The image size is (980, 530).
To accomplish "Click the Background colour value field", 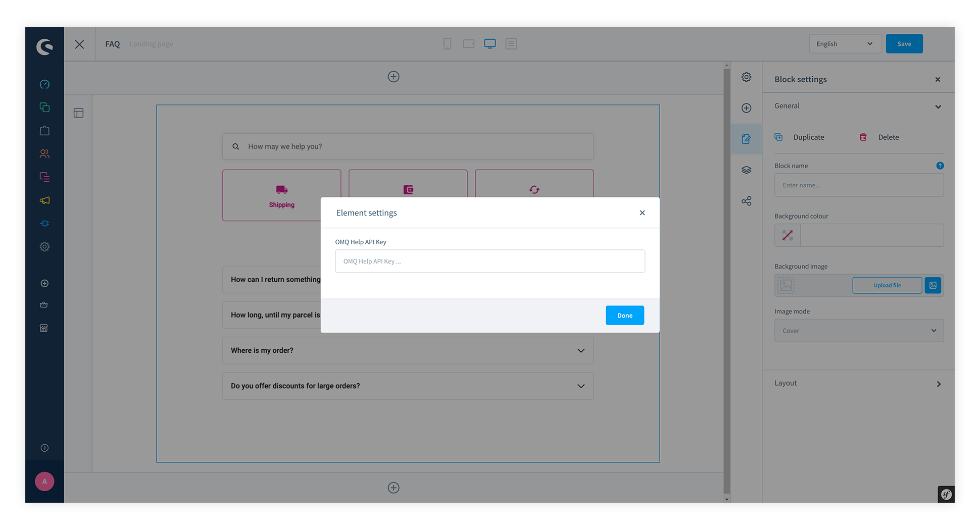I will coord(872,235).
